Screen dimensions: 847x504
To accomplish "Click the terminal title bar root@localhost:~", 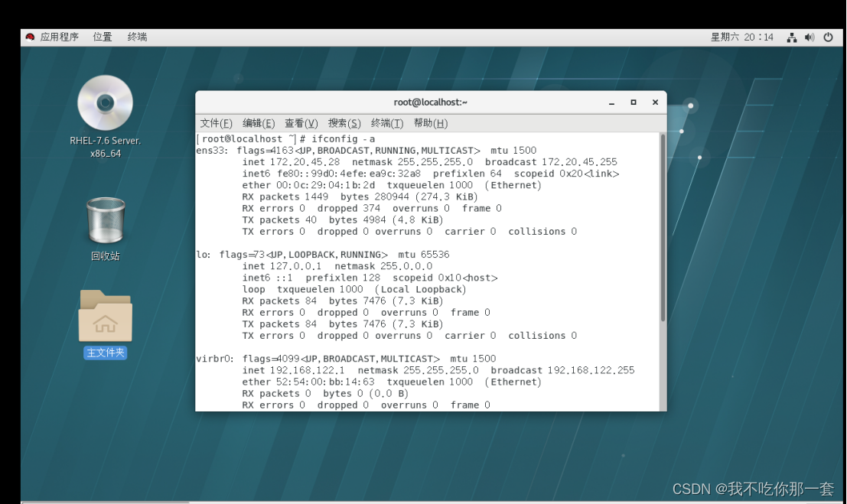I will 431,102.
